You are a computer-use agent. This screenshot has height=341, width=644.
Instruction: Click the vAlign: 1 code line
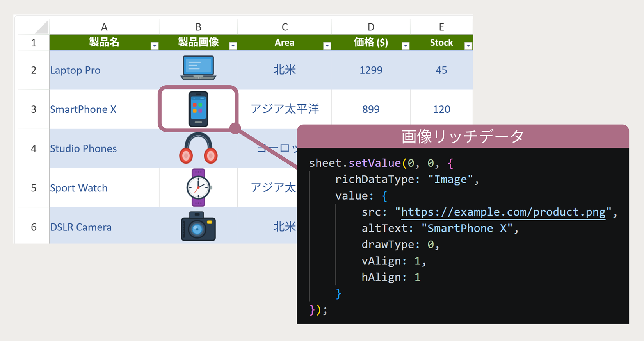click(x=394, y=261)
